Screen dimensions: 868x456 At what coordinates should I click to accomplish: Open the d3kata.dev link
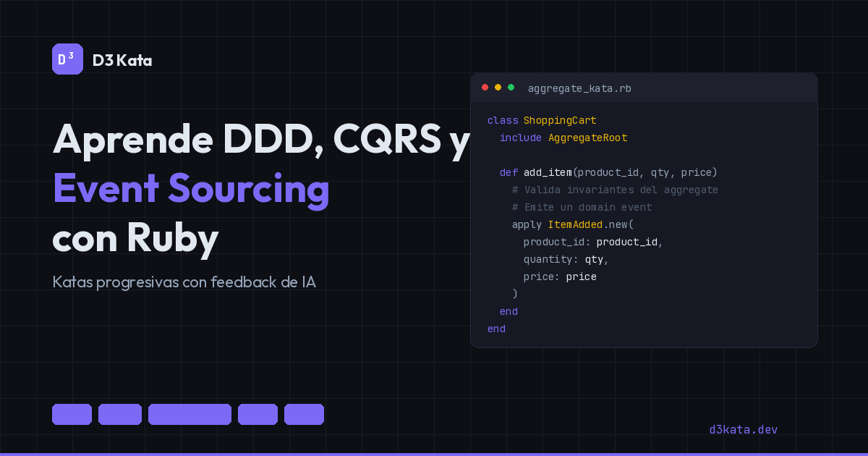744,430
